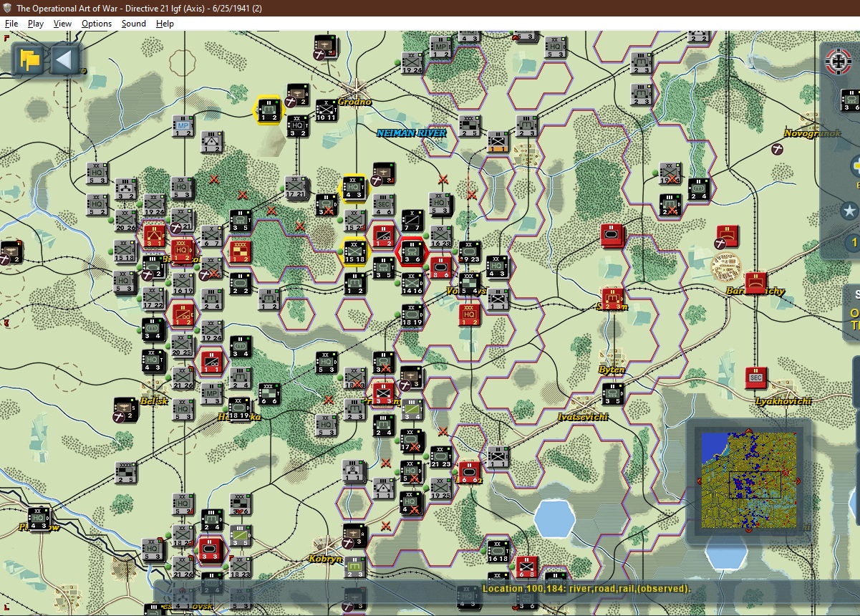
Task: Click the Grodno city label
Action: tap(354, 102)
